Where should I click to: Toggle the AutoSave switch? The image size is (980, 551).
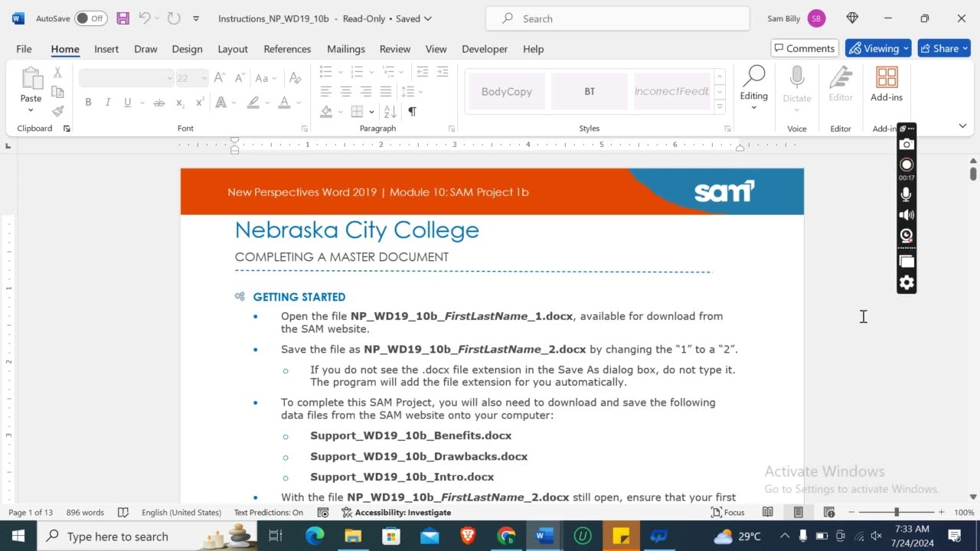point(90,18)
